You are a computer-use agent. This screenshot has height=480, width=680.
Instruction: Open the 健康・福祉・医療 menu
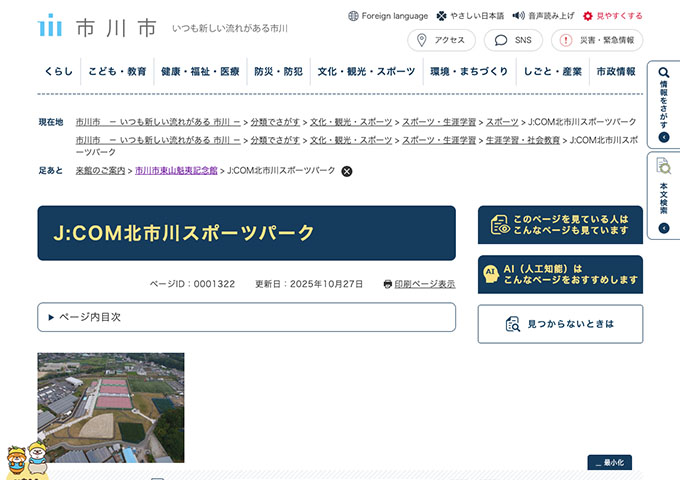200,72
